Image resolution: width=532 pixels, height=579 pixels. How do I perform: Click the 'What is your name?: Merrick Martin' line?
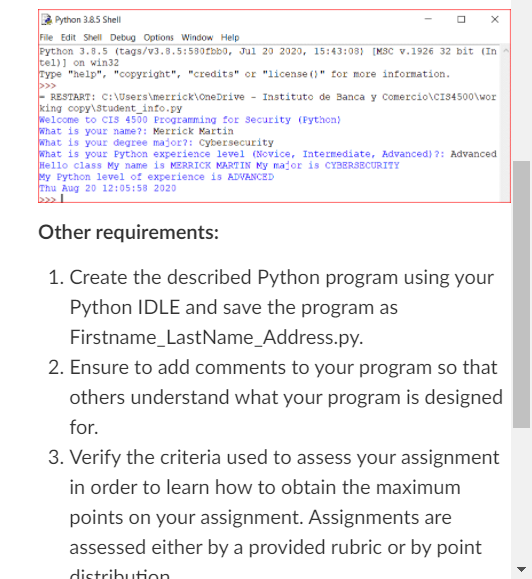coord(136,131)
